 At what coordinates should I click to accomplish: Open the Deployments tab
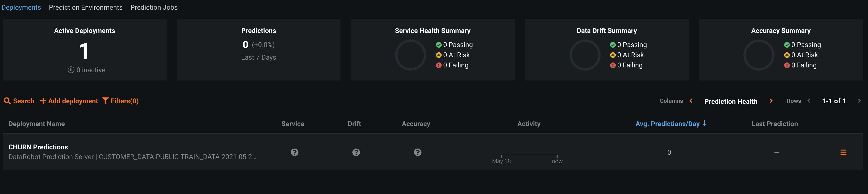[21, 8]
